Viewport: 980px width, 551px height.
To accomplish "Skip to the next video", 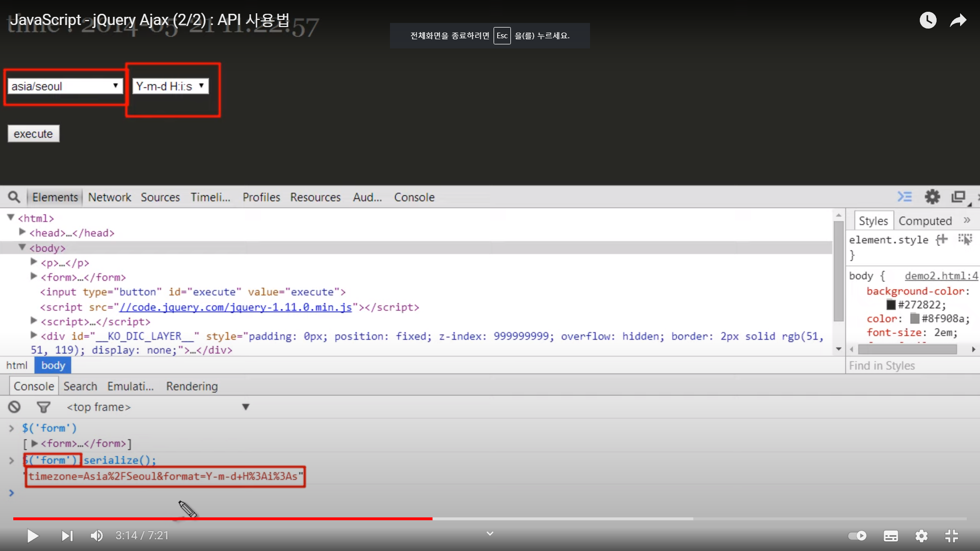I will (x=67, y=536).
